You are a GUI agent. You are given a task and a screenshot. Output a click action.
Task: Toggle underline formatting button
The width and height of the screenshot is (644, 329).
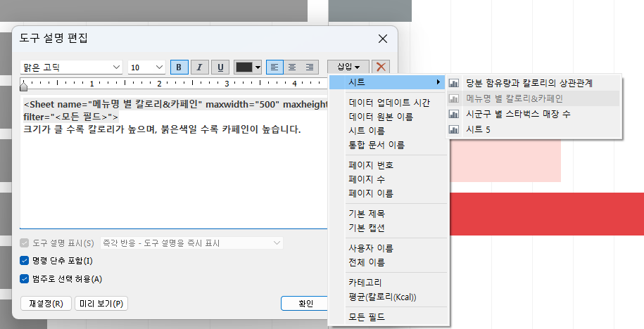[220, 67]
